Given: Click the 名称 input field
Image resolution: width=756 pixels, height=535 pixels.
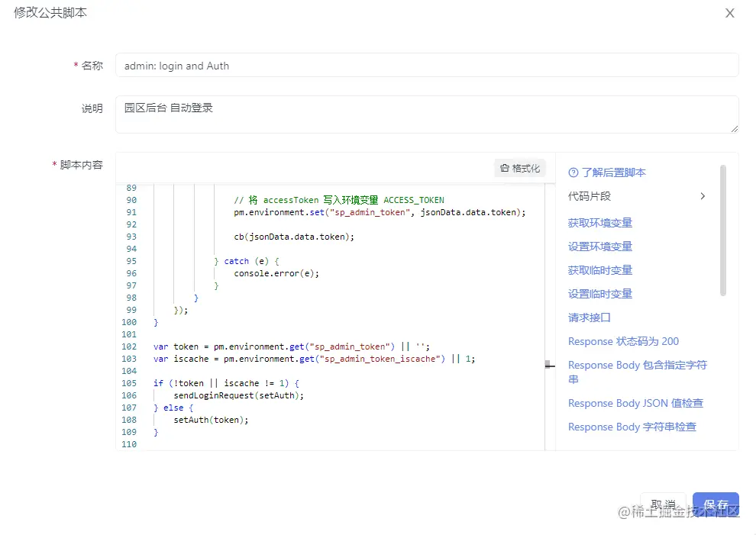Looking at the screenshot, I should tap(427, 65).
